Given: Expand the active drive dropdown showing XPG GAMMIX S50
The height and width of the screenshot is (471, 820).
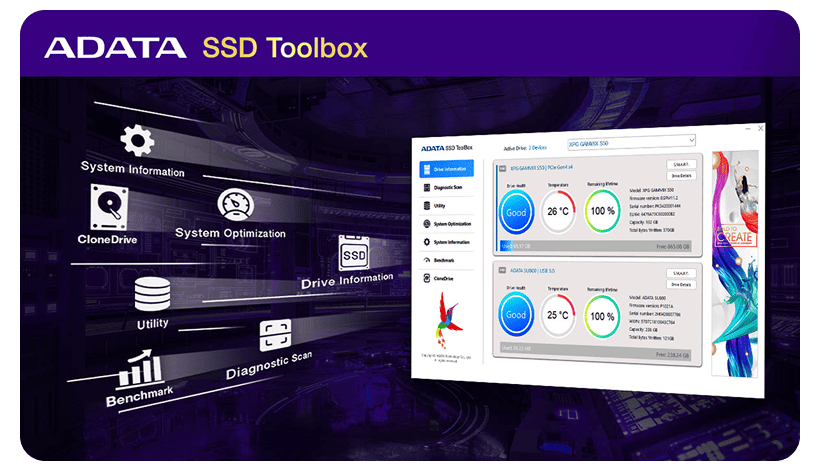Looking at the screenshot, I should click(631, 142).
